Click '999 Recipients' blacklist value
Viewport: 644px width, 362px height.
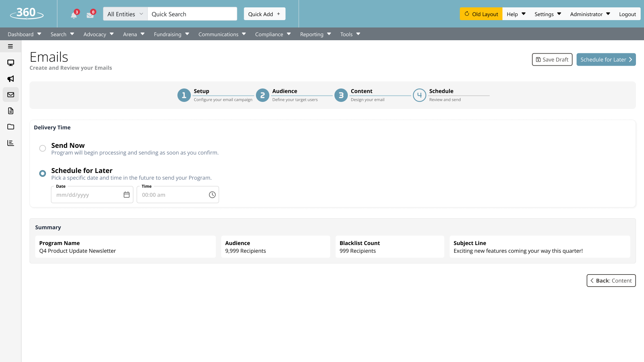tap(358, 251)
